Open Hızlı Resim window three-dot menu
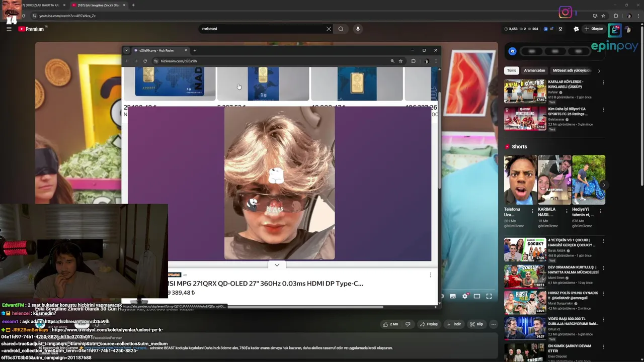This screenshot has width=644, height=362. pos(436,61)
